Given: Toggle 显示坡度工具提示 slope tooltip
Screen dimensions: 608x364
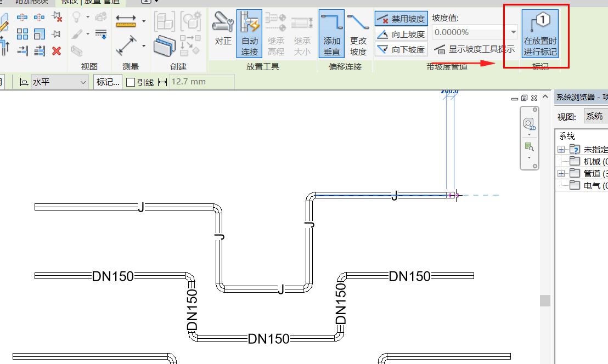Looking at the screenshot, I should click(x=474, y=49).
